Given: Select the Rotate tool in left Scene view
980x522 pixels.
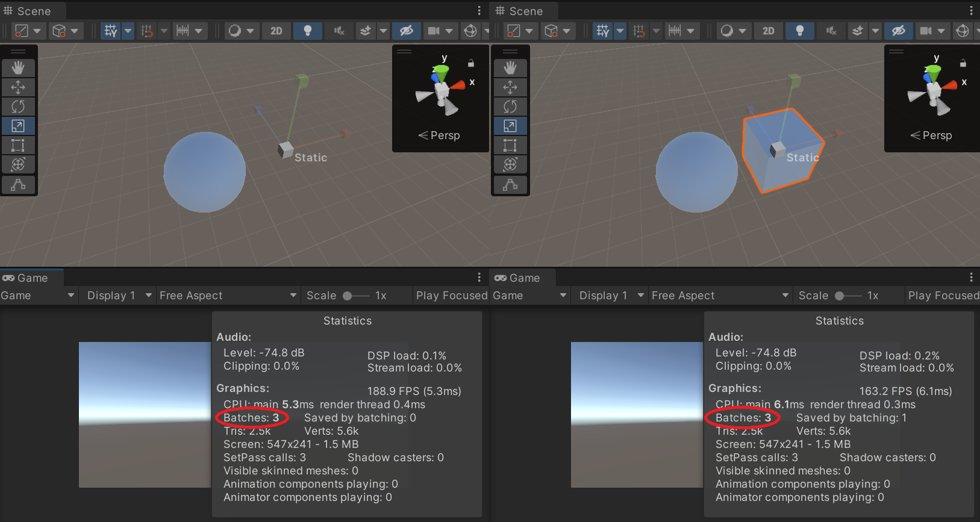Looking at the screenshot, I should coord(18,107).
